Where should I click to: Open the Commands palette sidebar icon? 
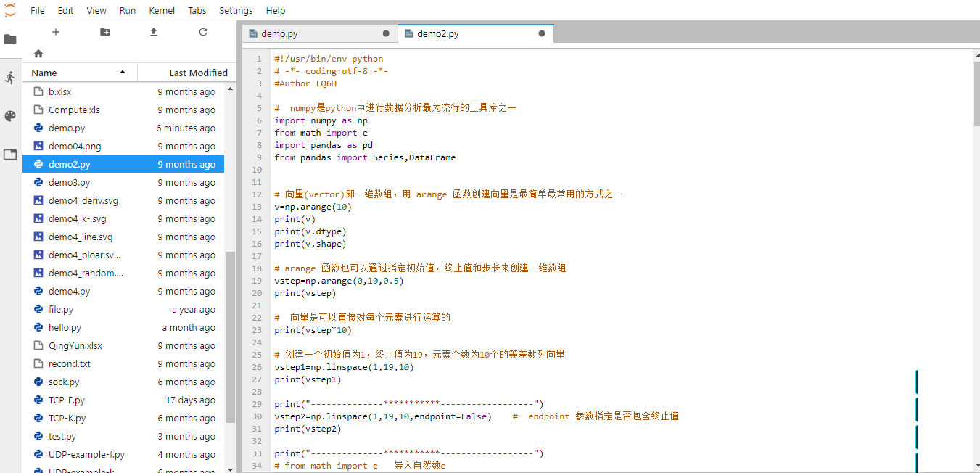pyautogui.click(x=10, y=116)
